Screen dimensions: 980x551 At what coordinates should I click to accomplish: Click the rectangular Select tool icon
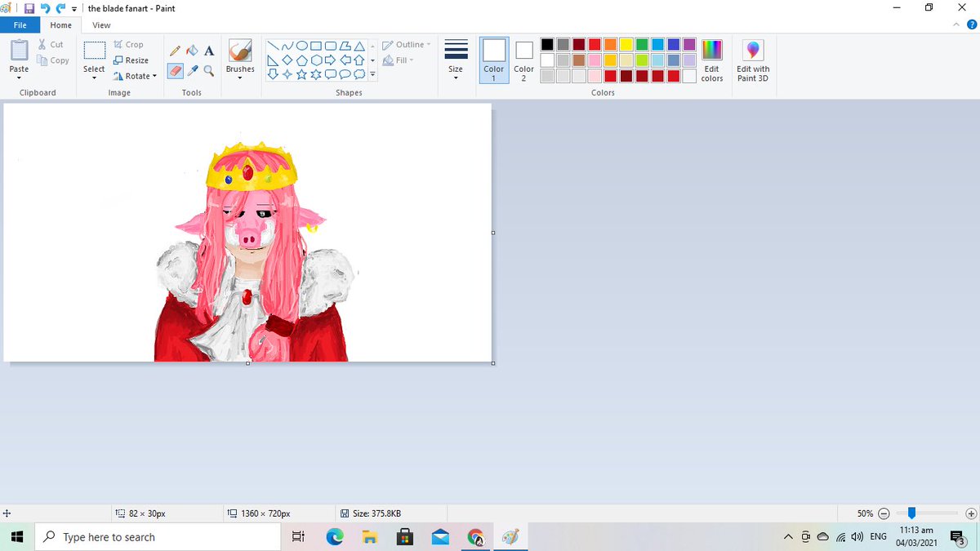(x=94, y=51)
